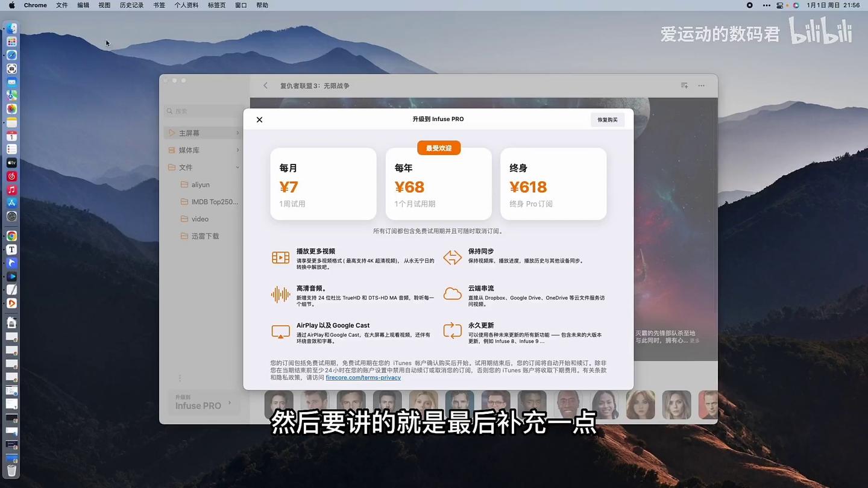Viewport: 868px width, 488px height.
Task: Open Photos from the dock
Action: click(11, 109)
